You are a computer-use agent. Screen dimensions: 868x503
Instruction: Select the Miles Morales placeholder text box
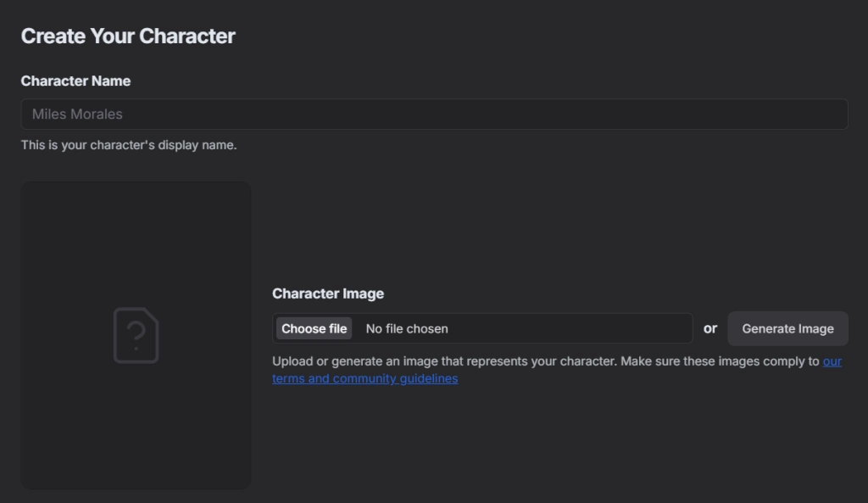[434, 114]
